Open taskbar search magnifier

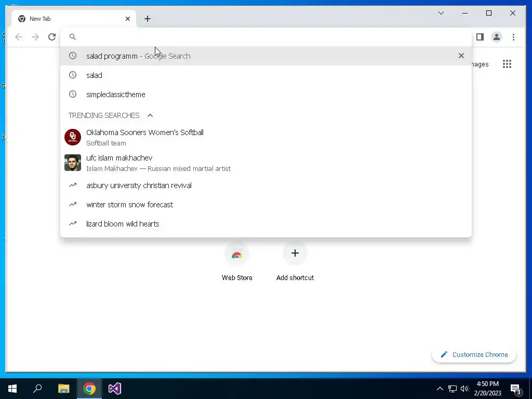(x=37, y=389)
